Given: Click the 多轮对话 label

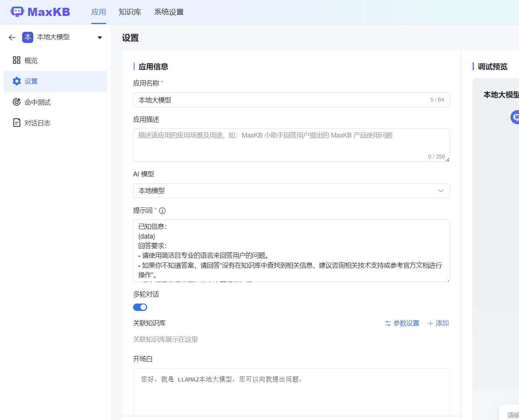Looking at the screenshot, I should point(146,294).
